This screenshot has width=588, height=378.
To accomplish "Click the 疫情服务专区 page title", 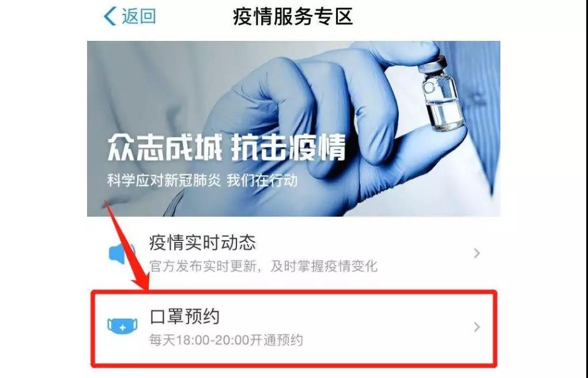I will (x=293, y=17).
